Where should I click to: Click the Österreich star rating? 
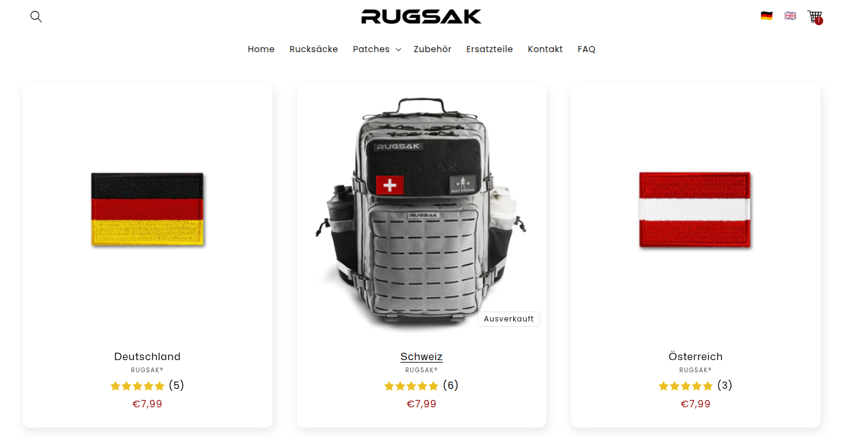click(686, 386)
